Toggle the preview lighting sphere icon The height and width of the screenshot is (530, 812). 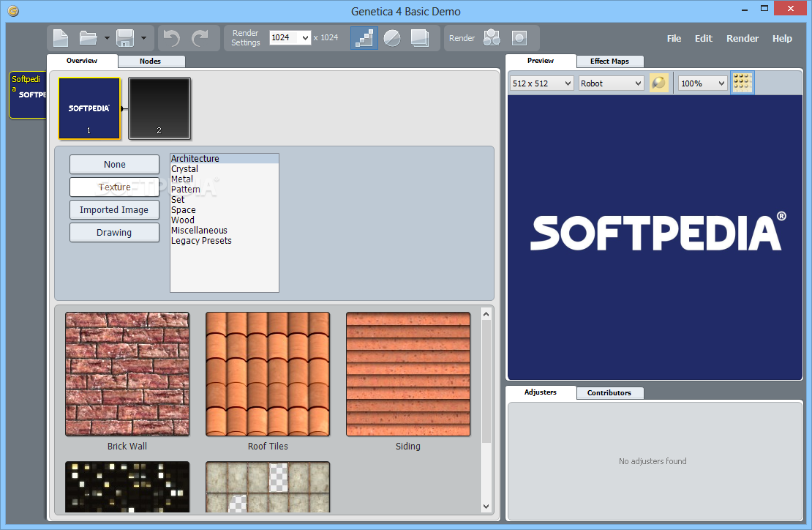point(658,83)
